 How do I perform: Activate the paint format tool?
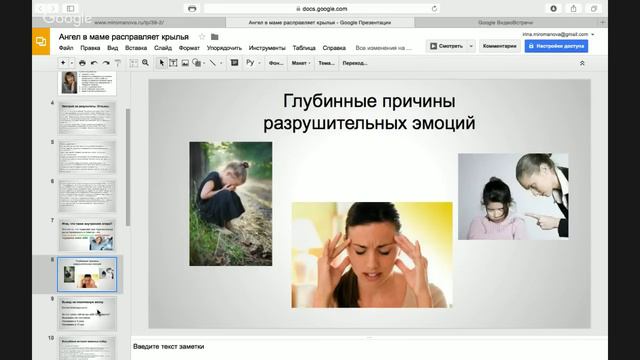[x=118, y=63]
